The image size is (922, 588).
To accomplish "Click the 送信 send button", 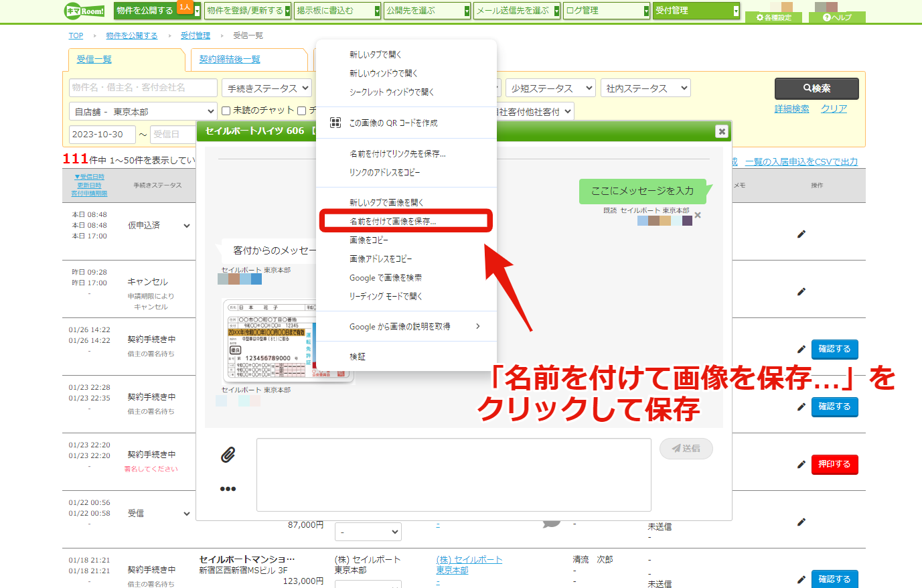I will click(x=686, y=449).
